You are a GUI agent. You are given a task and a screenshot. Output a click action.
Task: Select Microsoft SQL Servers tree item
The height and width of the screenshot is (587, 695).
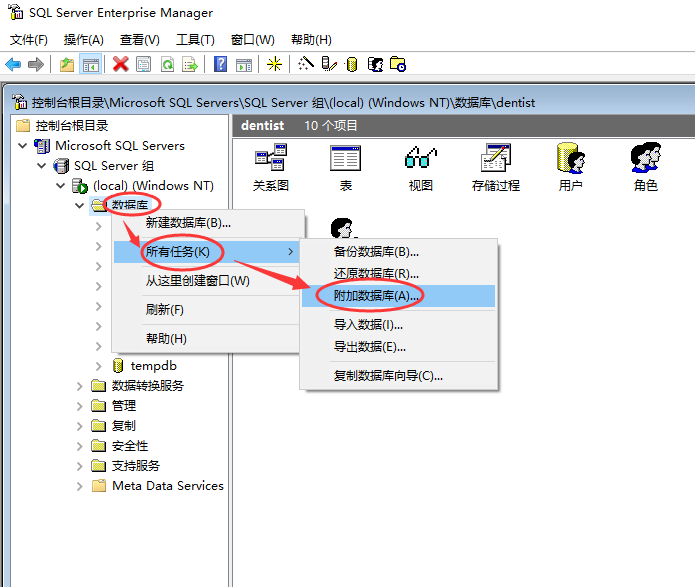pos(120,146)
